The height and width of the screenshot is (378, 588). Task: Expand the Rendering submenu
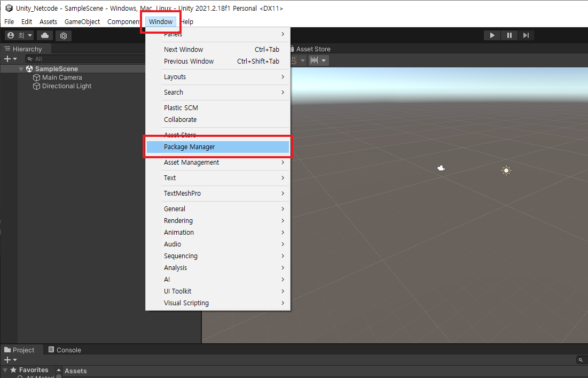click(218, 220)
